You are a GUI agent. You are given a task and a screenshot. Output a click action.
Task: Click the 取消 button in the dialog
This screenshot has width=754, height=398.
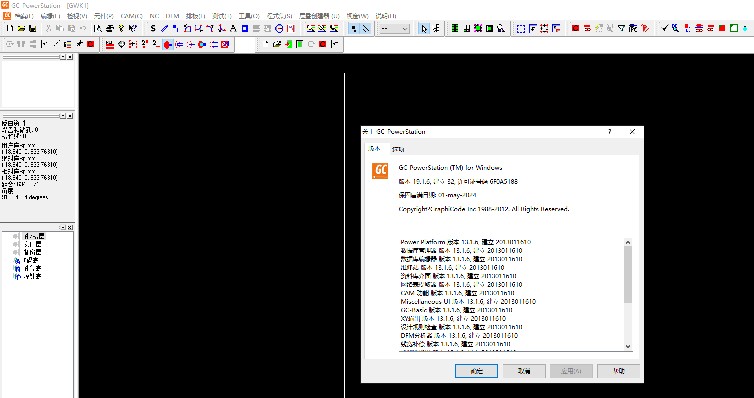tap(524, 371)
